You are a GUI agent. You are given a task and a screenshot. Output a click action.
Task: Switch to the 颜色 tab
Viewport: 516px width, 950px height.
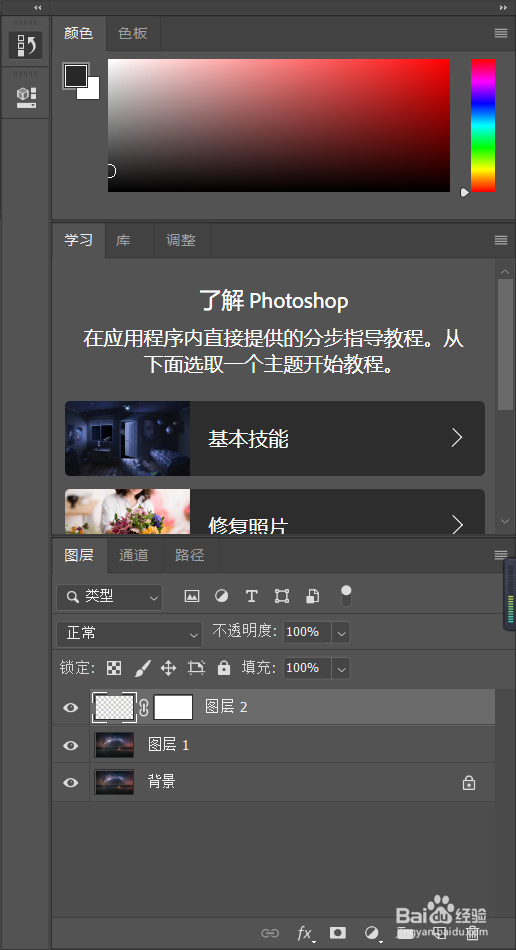click(x=79, y=33)
